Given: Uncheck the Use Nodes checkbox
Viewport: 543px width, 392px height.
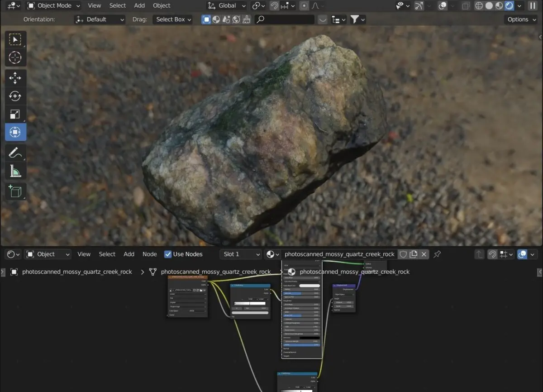Looking at the screenshot, I should [168, 254].
